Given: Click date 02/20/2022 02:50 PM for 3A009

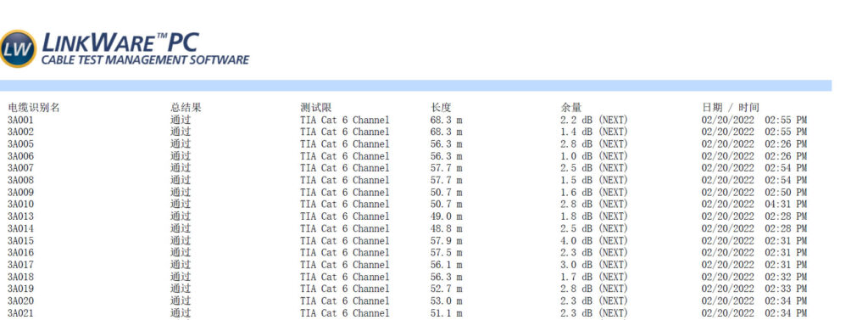Looking at the screenshot, I should [754, 193].
